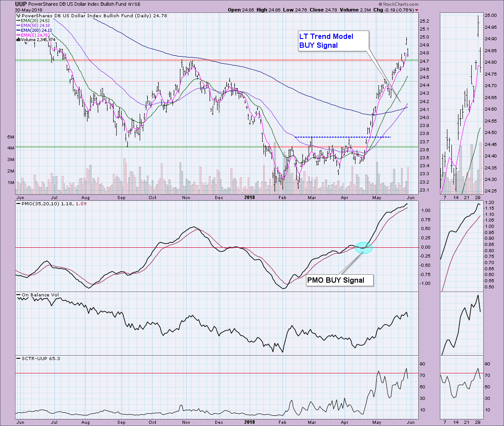
Task: Click the 24.25 label on zoomed panel axis
Action: (x=490, y=191)
